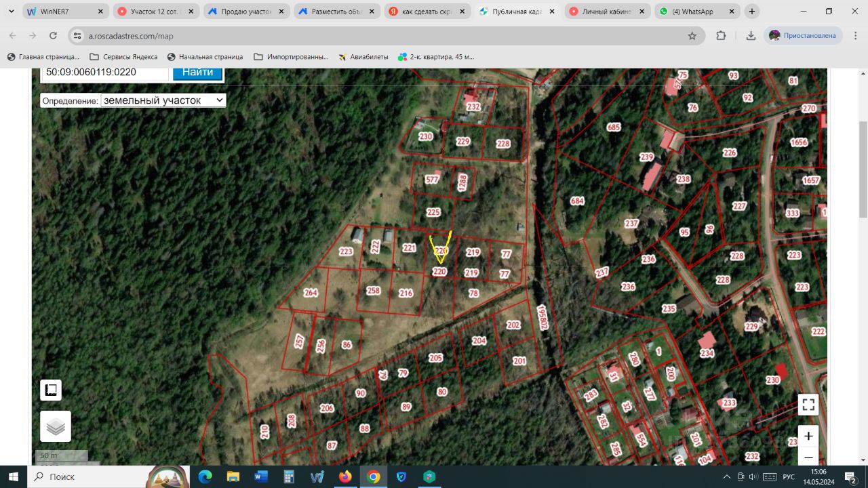Viewport: 868px width, 488px height.
Task: Show hidden system tray icons
Action: [x=727, y=476]
